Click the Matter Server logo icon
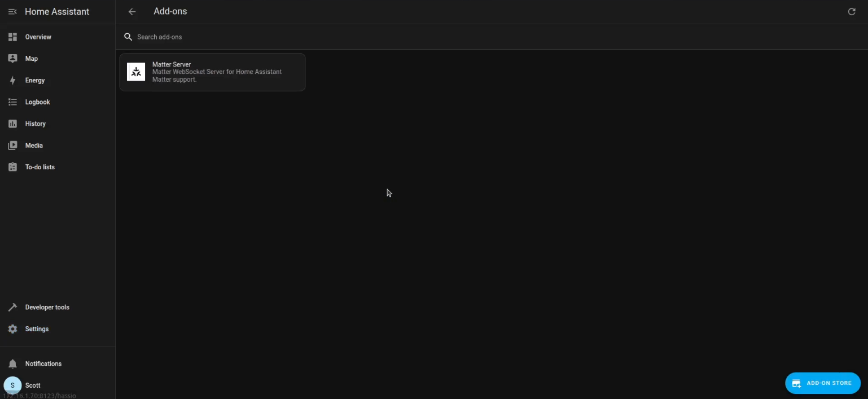Viewport: 868px width, 399px height. click(136, 72)
